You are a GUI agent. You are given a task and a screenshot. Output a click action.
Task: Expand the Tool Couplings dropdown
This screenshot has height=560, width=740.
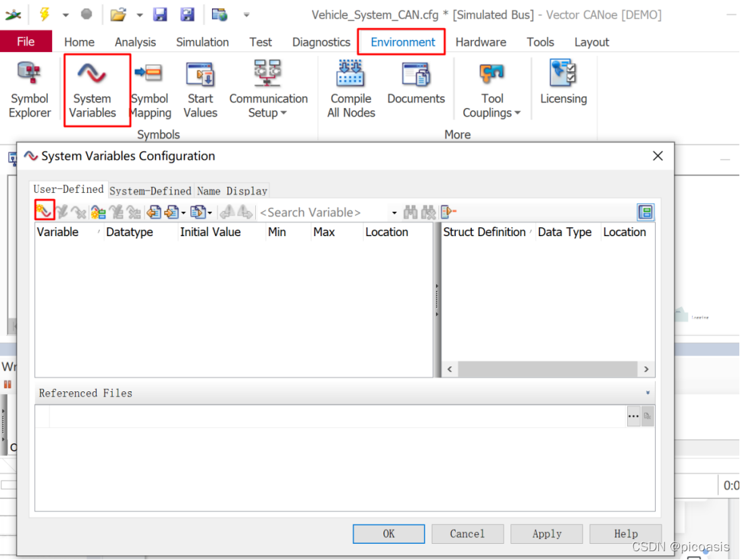click(x=492, y=90)
